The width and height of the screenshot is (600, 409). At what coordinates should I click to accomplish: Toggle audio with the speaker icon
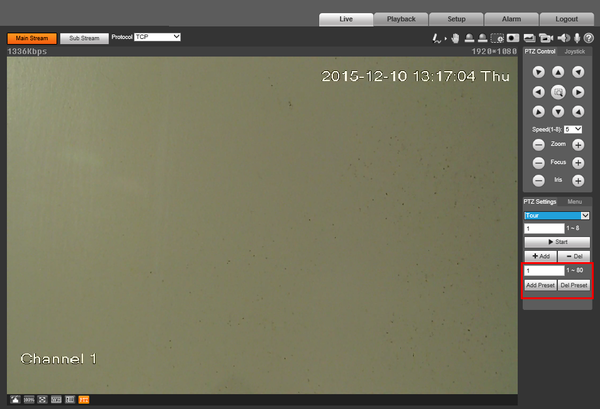click(x=563, y=38)
